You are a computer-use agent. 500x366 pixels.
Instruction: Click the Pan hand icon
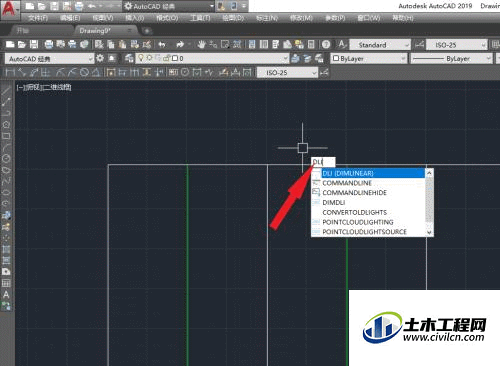coord(201,44)
